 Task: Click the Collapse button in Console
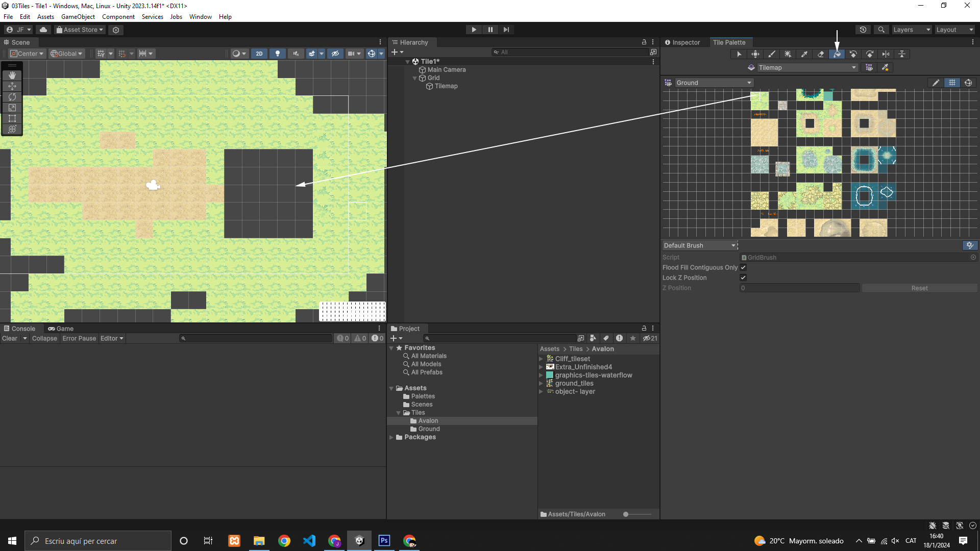coord(44,338)
